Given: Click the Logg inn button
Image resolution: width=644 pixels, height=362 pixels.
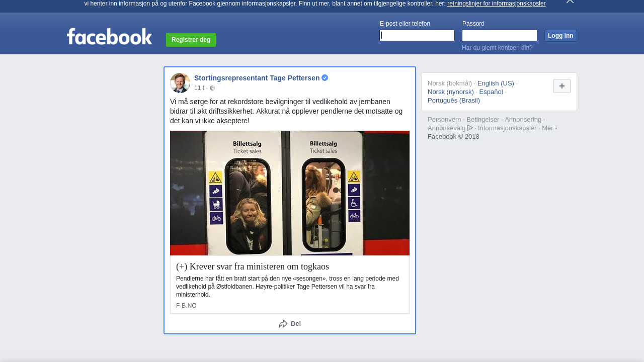Looking at the screenshot, I should (560, 36).
